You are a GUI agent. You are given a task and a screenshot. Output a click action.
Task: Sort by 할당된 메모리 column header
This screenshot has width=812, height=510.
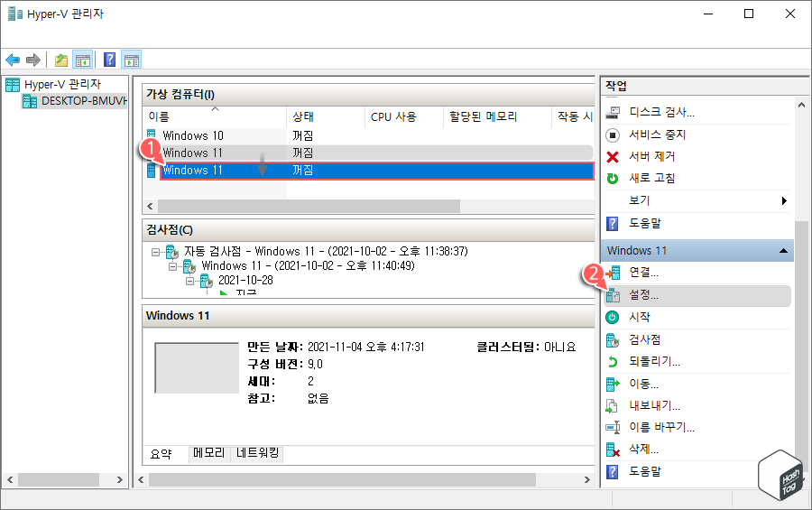coord(497,116)
